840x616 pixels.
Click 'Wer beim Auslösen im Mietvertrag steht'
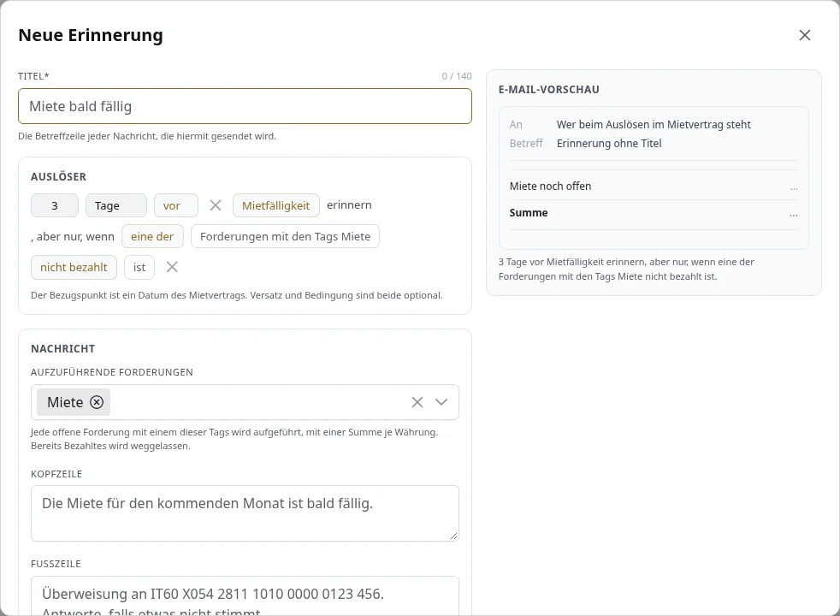[654, 124]
